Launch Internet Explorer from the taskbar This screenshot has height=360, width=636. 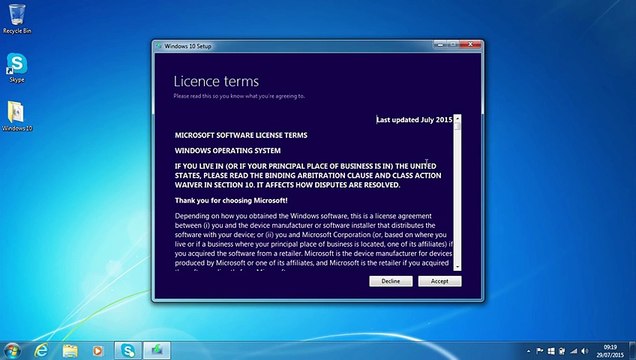tap(41, 350)
